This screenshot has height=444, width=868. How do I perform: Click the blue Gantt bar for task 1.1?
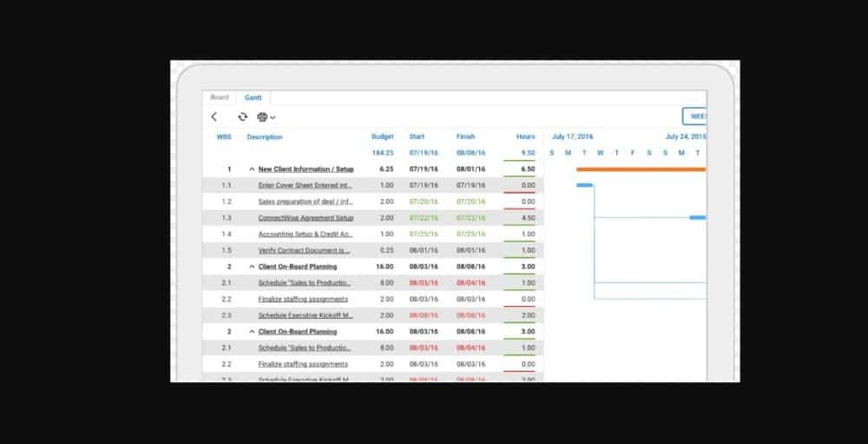point(584,185)
